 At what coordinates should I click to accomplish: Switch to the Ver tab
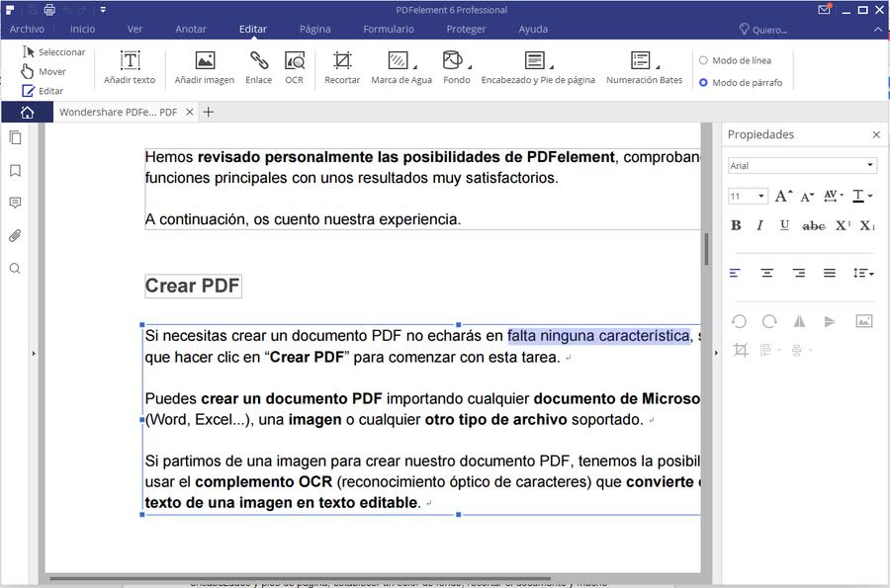[134, 29]
